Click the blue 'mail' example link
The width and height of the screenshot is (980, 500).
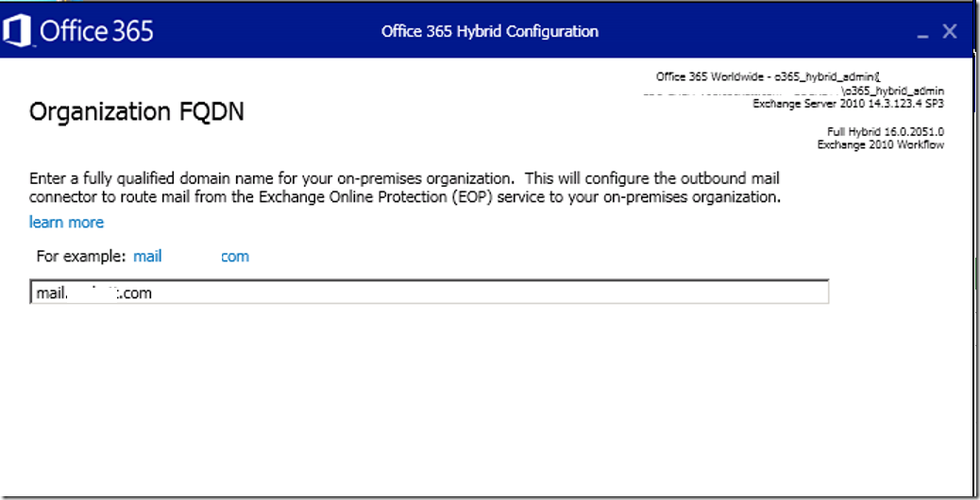pos(147,256)
